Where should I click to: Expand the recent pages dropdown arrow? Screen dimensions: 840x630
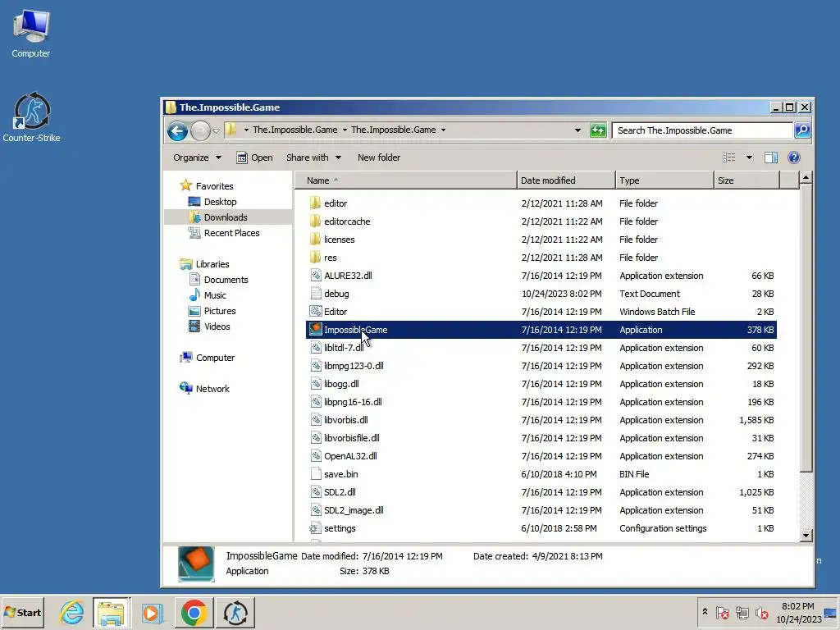(216, 130)
